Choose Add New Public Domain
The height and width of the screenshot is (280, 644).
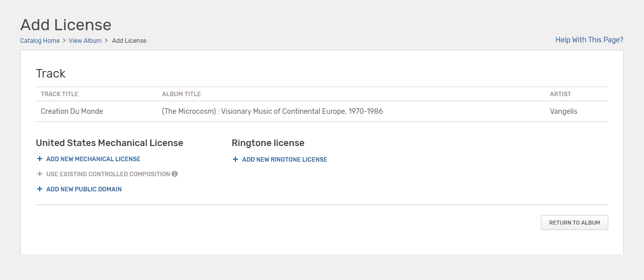point(84,189)
